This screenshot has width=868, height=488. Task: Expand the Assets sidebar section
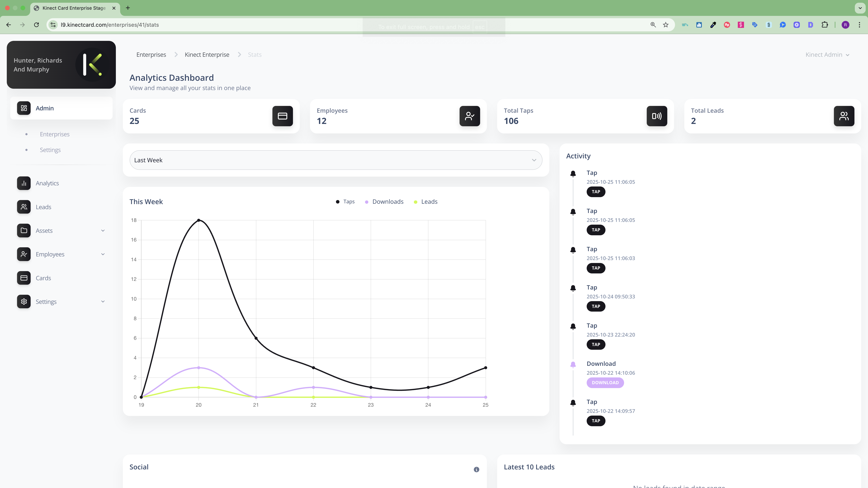point(61,231)
